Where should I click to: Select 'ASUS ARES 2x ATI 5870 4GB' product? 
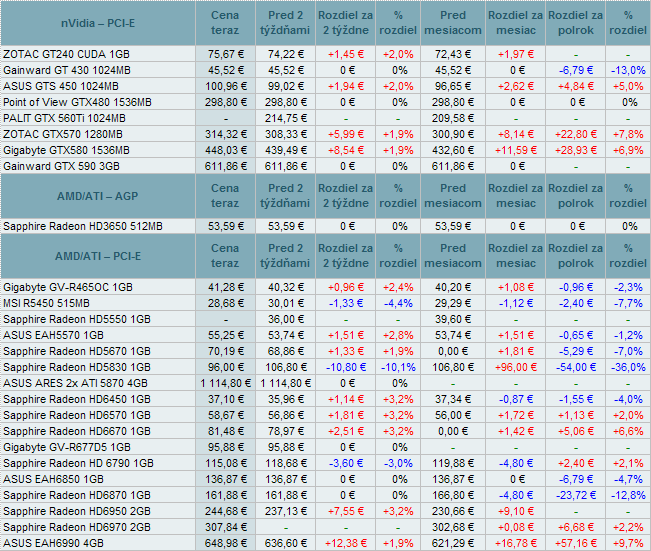(x=75, y=383)
